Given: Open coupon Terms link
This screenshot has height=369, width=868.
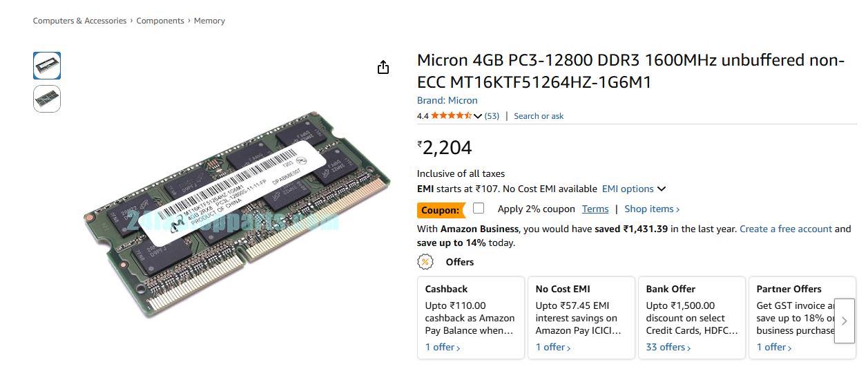Looking at the screenshot, I should 595,209.
